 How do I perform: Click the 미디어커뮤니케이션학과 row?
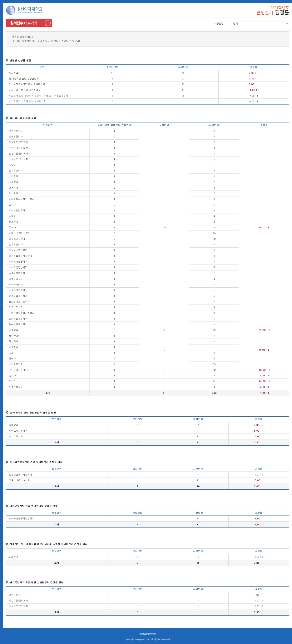(x=147, y=199)
